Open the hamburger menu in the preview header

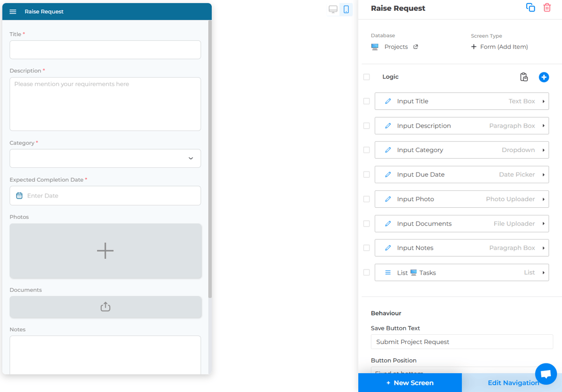tap(13, 11)
